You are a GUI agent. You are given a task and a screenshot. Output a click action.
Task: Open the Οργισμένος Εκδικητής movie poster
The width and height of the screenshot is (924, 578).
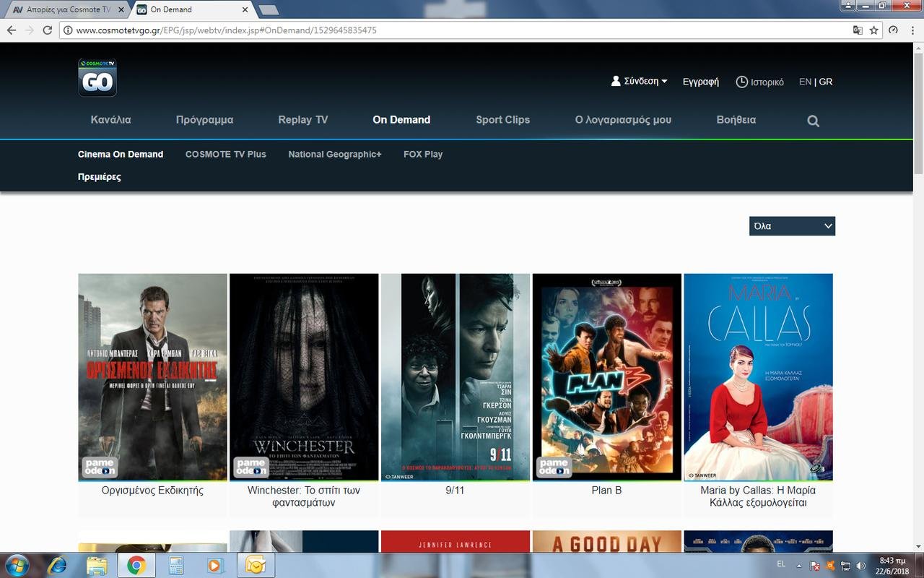pos(152,377)
